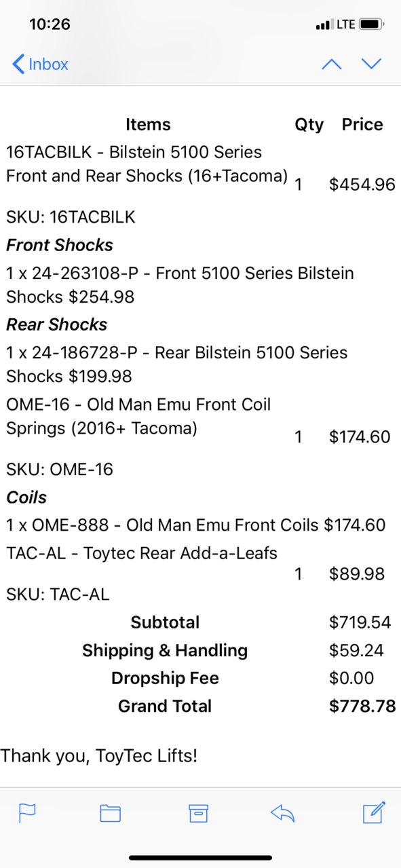Viewport: 401px width, 868px height.
Task: Tap the battery indicator in status bar
Action: (372, 24)
